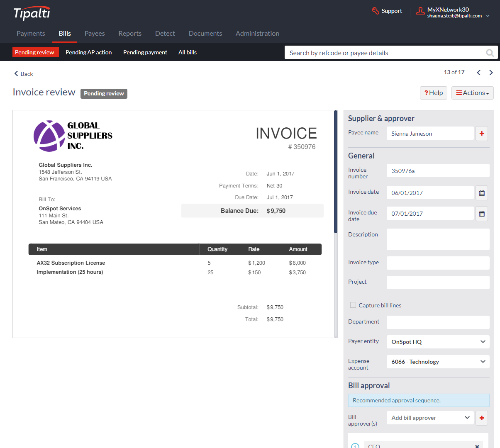This screenshot has height=448, width=500.
Task: Go to next invoice arrow
Action: (491, 73)
